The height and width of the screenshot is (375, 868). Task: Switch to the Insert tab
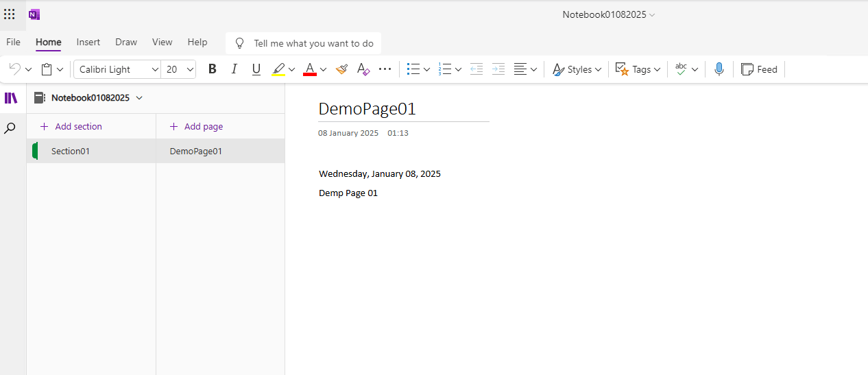(x=88, y=42)
